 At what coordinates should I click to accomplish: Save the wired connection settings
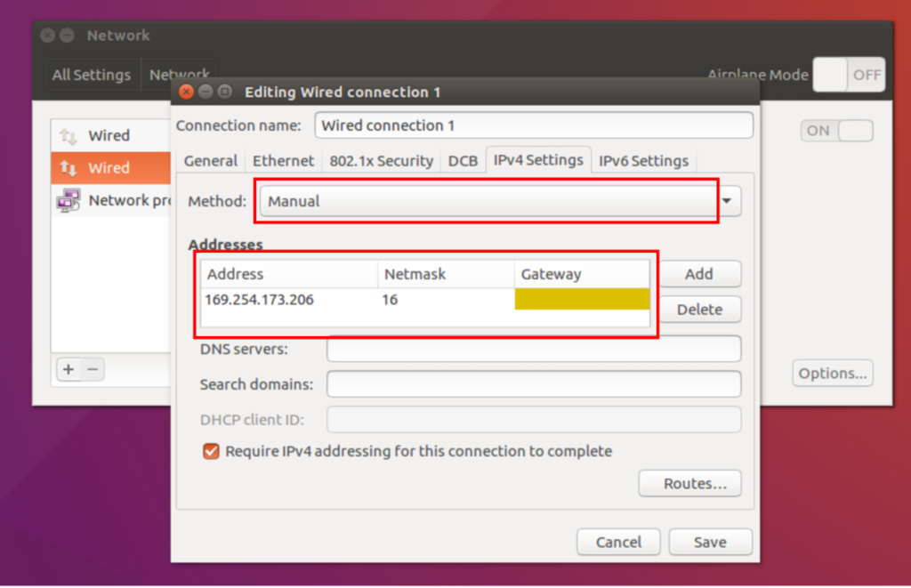[710, 542]
